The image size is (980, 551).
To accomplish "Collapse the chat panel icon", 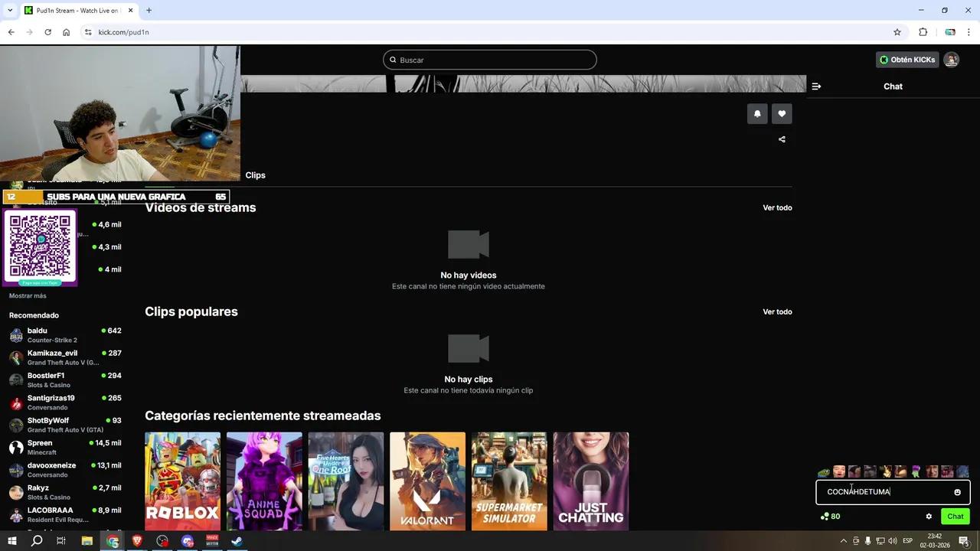I will coord(816,86).
